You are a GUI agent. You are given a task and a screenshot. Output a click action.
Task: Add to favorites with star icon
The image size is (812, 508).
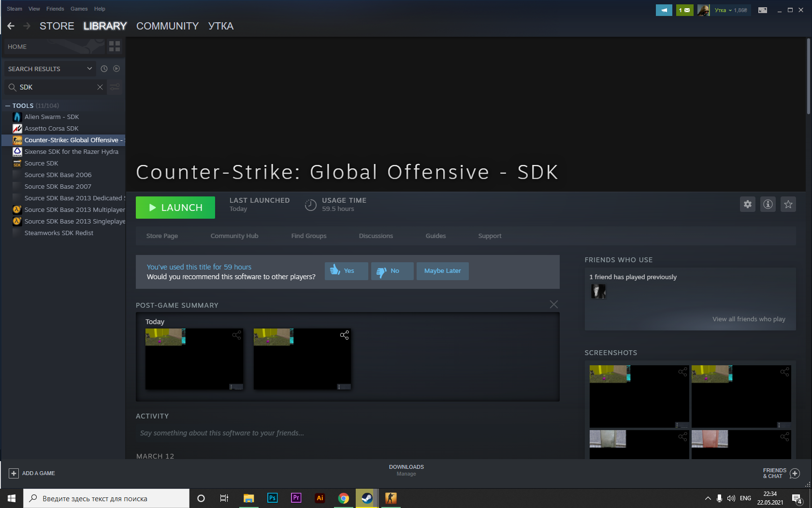pos(788,204)
